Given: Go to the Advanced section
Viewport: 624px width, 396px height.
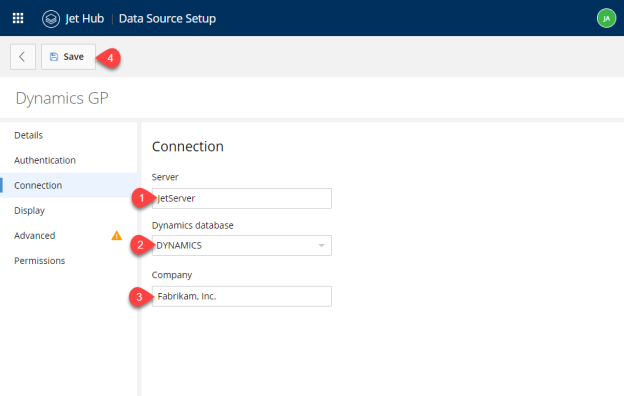Looking at the screenshot, I should [35, 236].
